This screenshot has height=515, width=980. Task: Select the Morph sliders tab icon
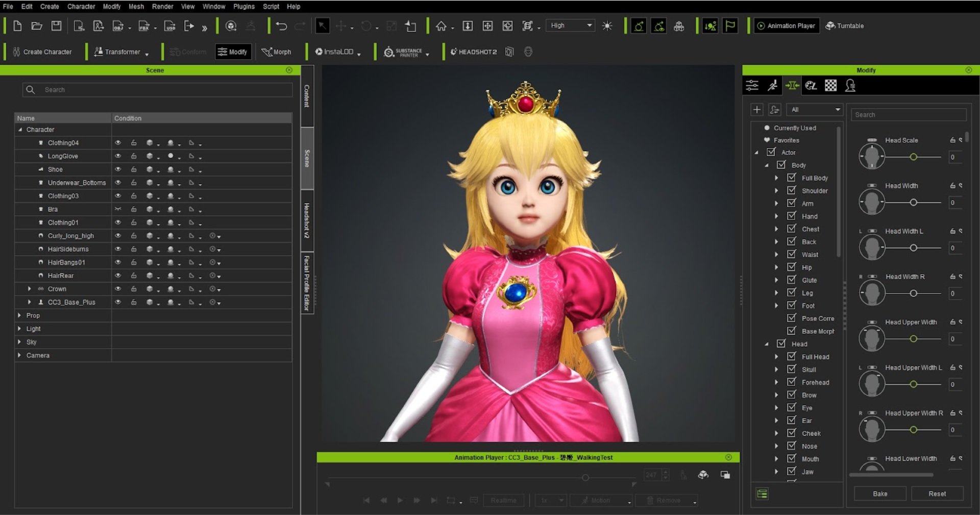click(792, 86)
